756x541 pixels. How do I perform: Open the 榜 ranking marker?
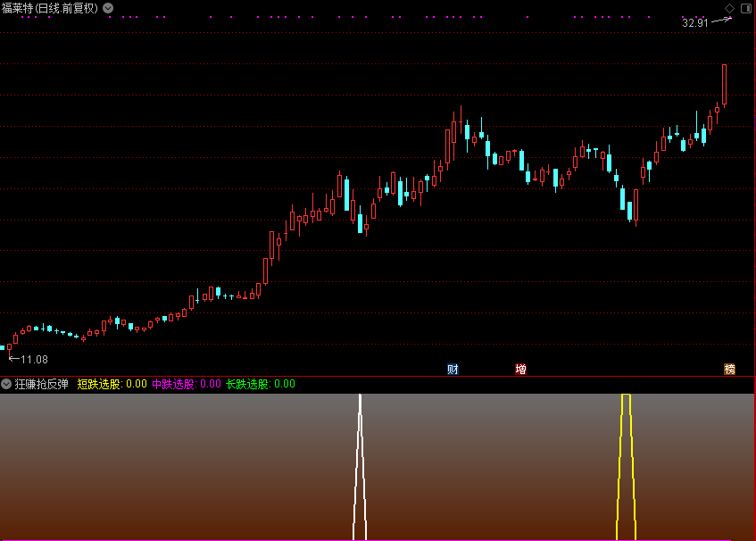pos(729,370)
